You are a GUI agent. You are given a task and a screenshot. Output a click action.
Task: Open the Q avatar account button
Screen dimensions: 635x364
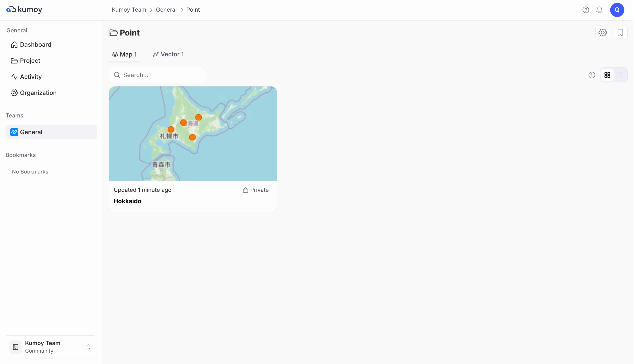click(617, 10)
